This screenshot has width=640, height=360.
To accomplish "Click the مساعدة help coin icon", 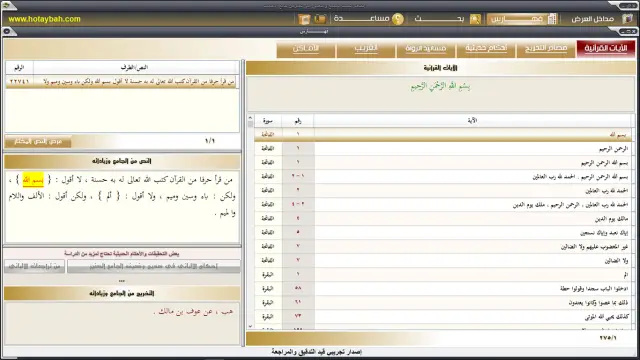I will pyautogui.click(x=398, y=19).
